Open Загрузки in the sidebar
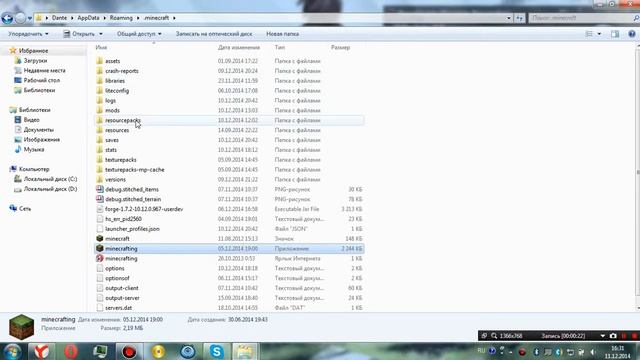 point(35,60)
